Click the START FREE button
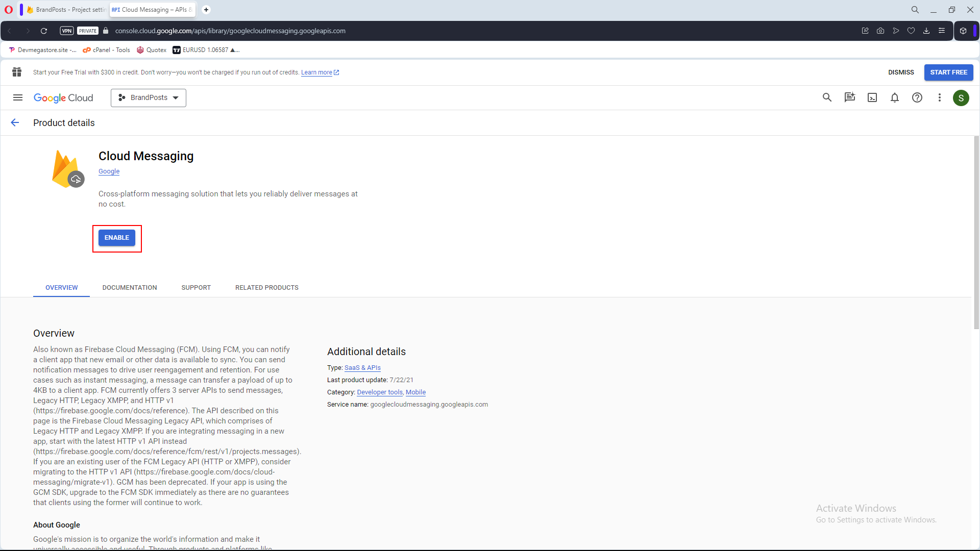Viewport: 980px width, 551px height. (x=948, y=72)
